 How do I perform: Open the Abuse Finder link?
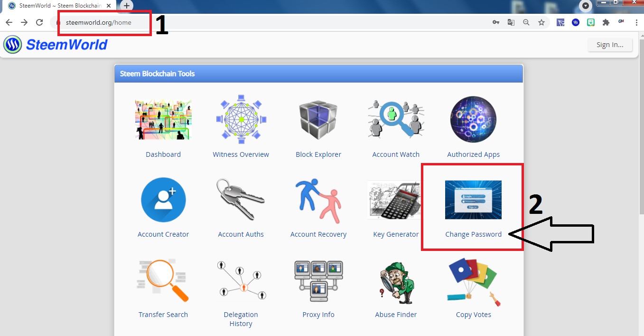396,315
